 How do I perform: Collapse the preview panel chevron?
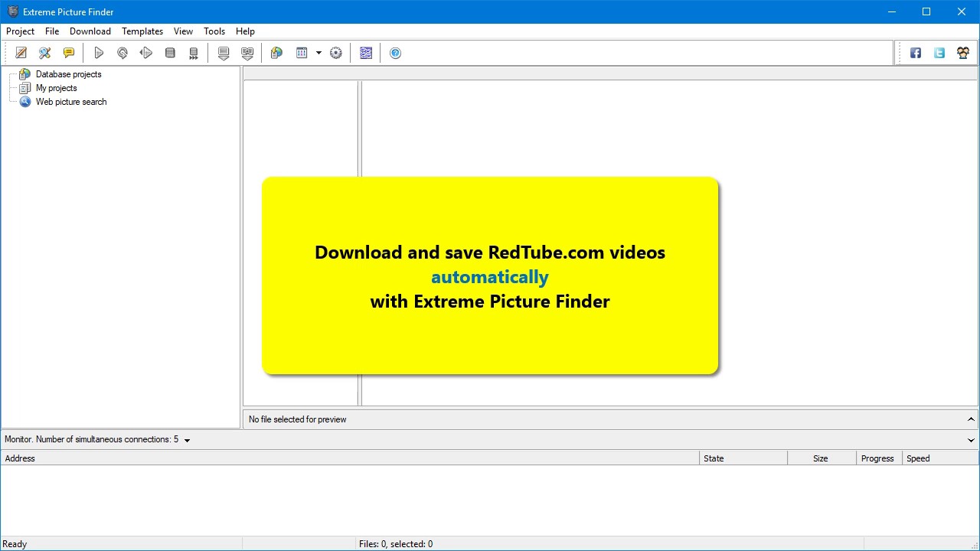[971, 419]
